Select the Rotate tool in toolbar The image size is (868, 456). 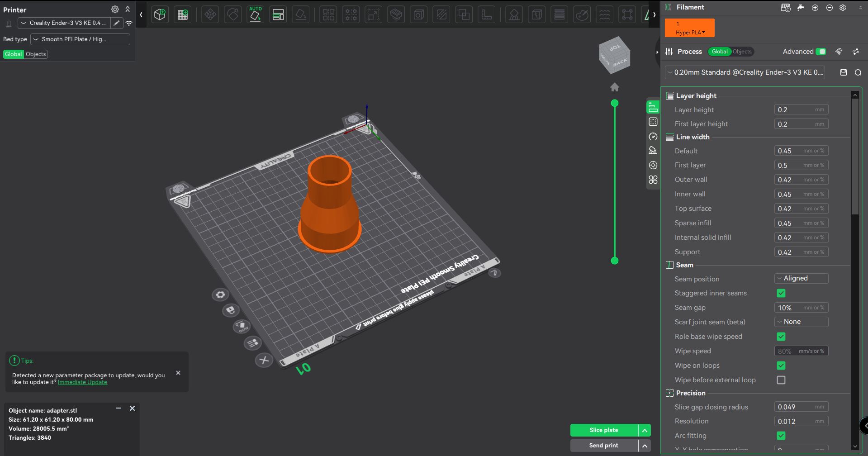(x=232, y=14)
